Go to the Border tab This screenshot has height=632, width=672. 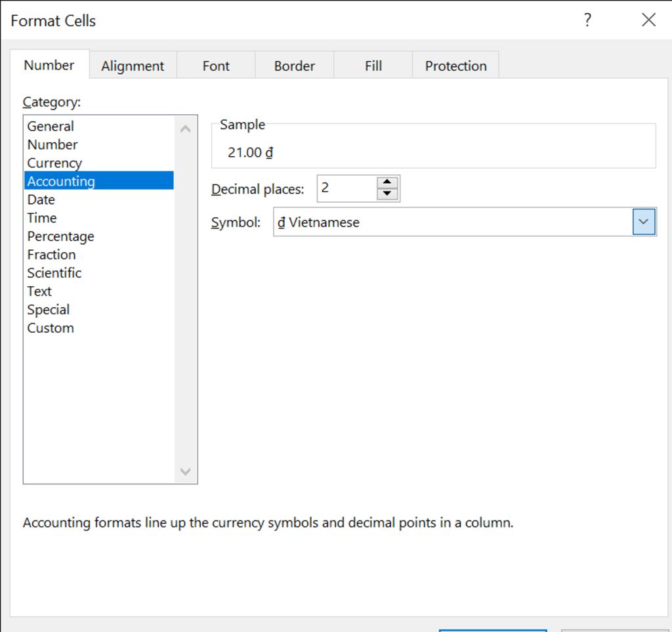point(295,66)
